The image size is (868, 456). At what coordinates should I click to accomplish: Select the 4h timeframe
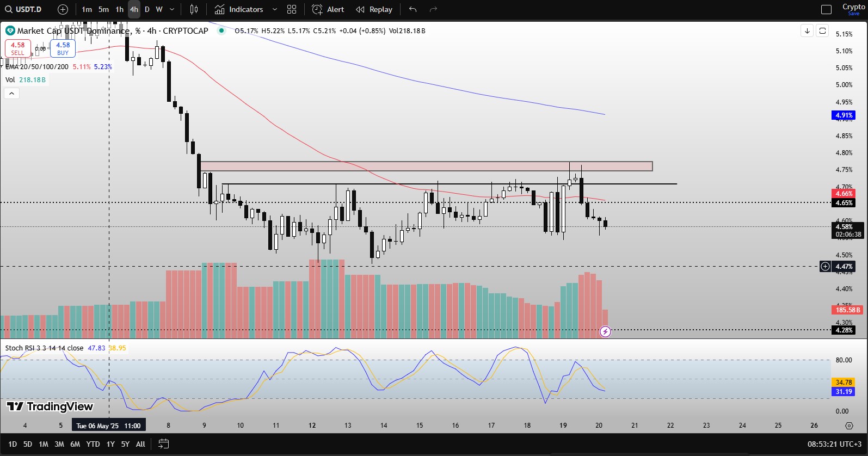(134, 9)
